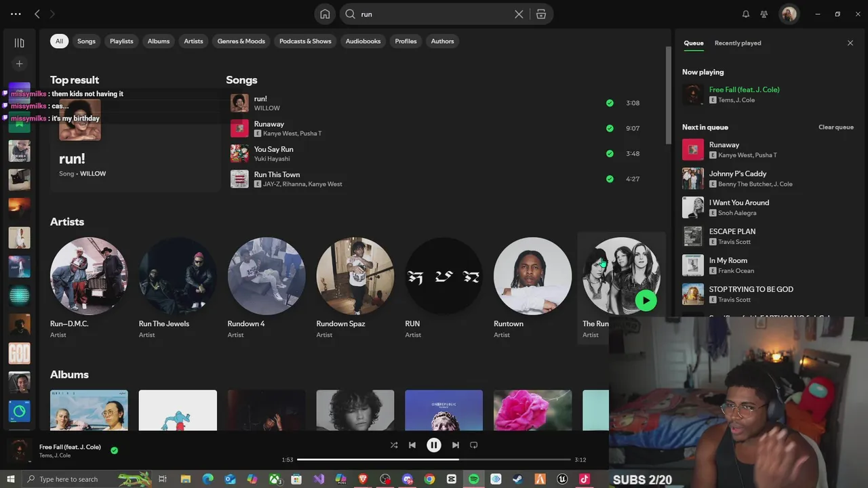Toggle liked check for now-playing Free Fall
The image size is (868, 488).
pyautogui.click(x=114, y=450)
